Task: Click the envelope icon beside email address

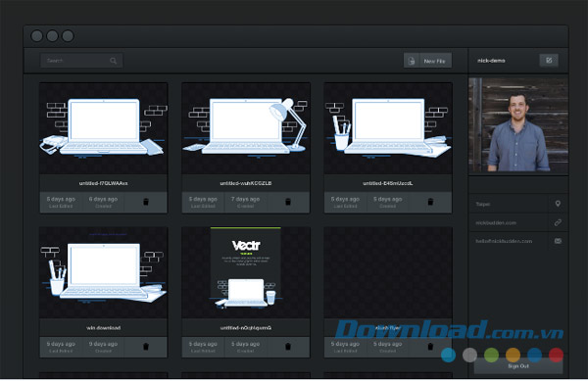Action: [558, 241]
